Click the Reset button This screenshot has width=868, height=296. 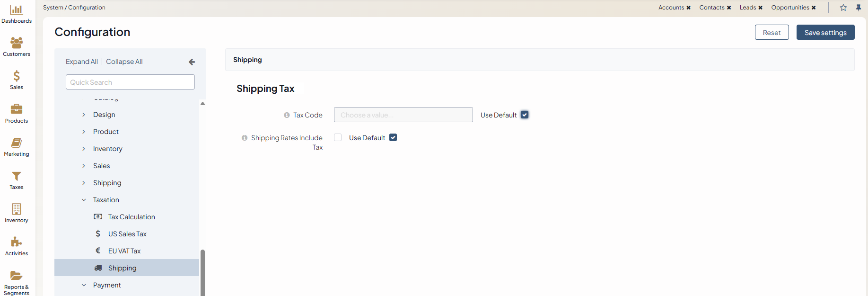pyautogui.click(x=772, y=32)
